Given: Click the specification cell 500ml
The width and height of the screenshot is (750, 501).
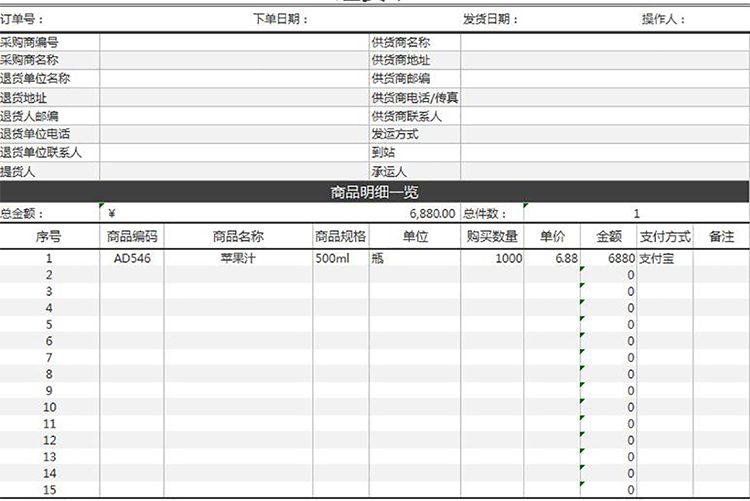Looking at the screenshot, I should [341, 258].
